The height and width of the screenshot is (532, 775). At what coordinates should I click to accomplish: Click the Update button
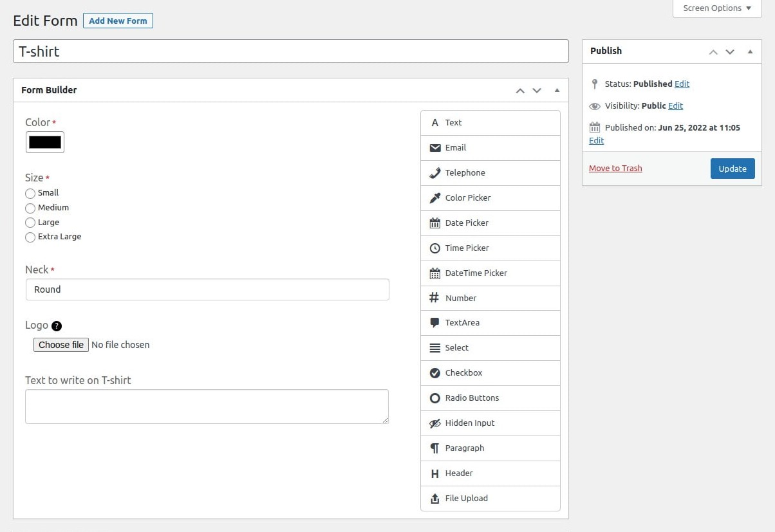point(733,168)
